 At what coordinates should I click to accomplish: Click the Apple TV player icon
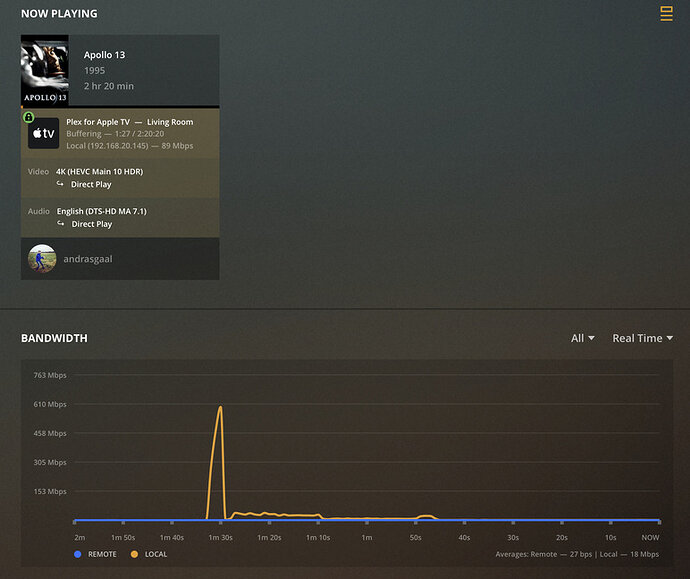[44, 133]
